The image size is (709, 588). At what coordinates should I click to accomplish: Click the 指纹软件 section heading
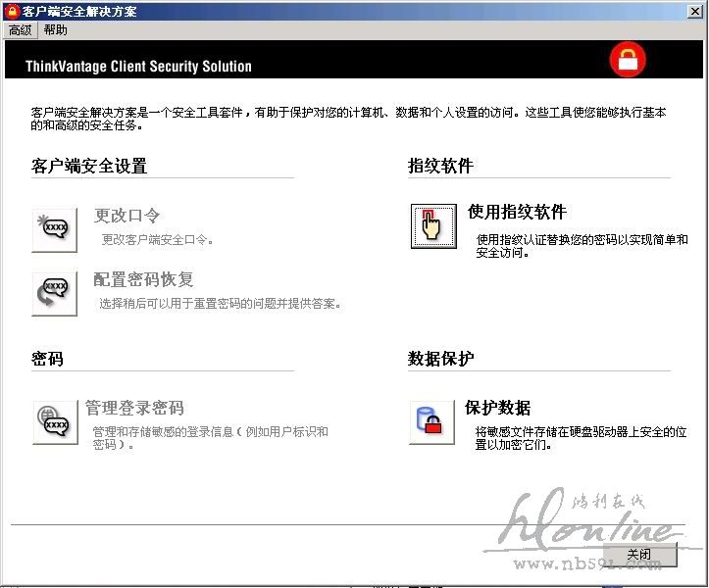[440, 167]
